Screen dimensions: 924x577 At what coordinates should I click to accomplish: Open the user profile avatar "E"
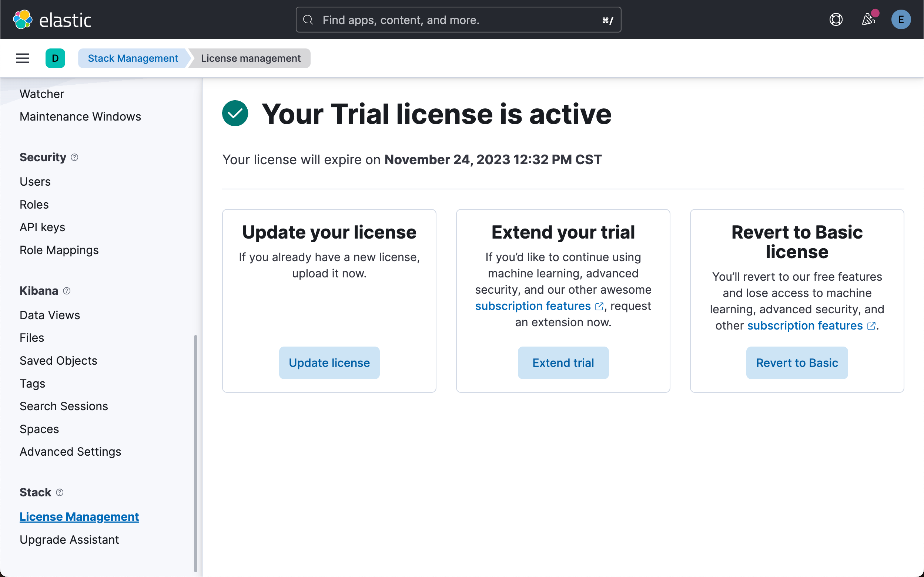901,20
